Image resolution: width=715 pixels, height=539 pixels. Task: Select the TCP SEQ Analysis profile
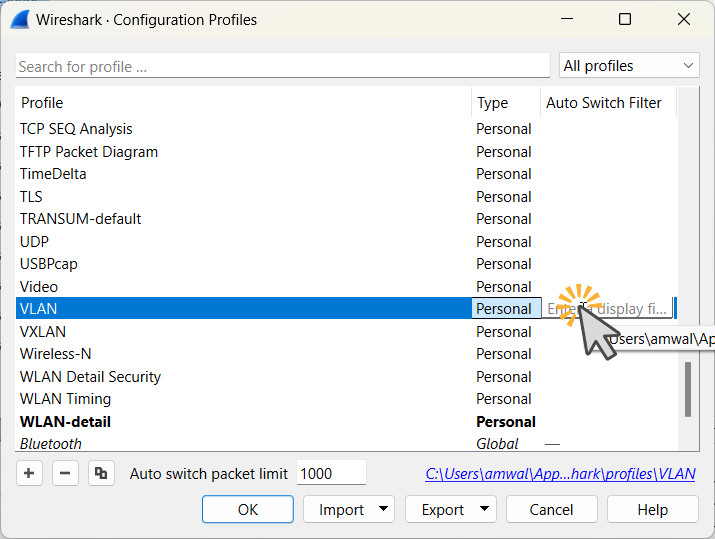pyautogui.click(x=76, y=129)
